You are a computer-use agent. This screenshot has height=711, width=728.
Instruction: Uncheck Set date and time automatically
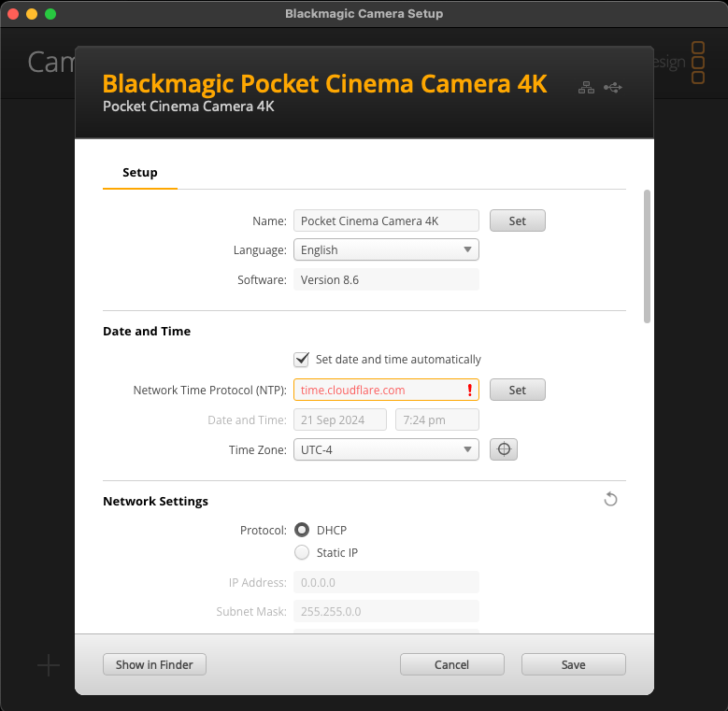[x=302, y=359]
